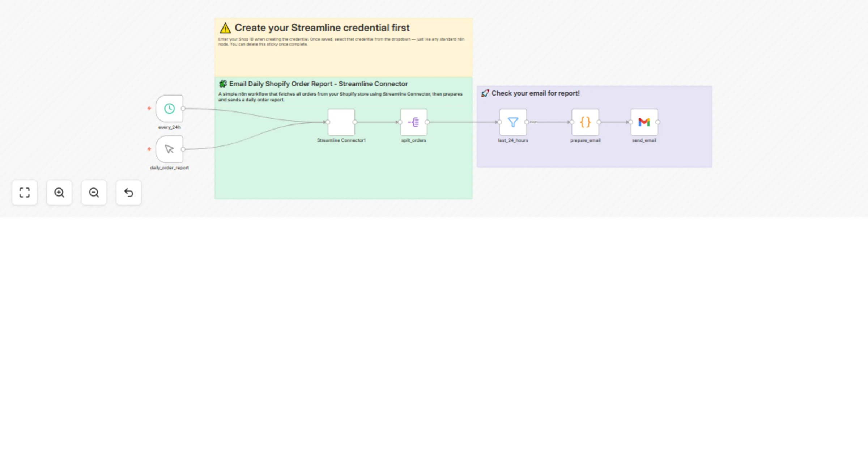Click the warning icon in yellow sticky
This screenshot has height=456, width=868.
coord(225,28)
